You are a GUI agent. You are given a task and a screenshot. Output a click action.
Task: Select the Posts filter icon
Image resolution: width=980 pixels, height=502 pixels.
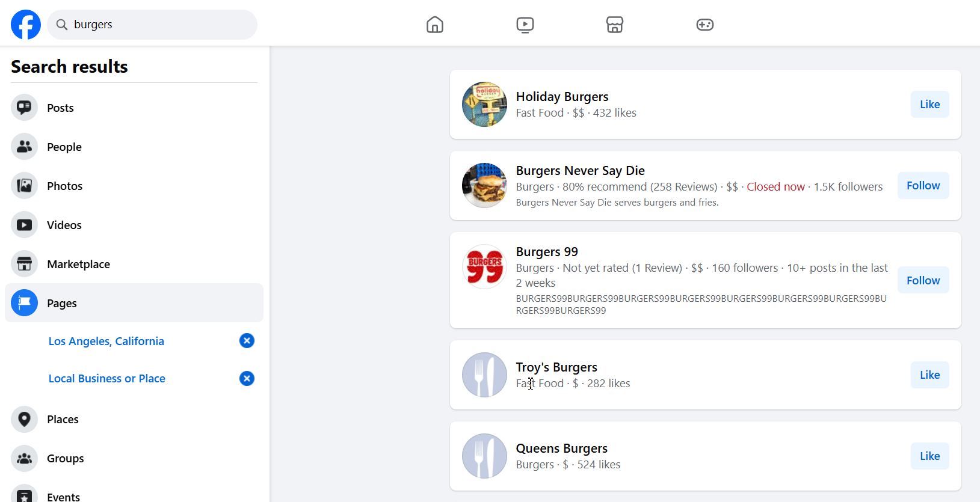pyautogui.click(x=25, y=108)
